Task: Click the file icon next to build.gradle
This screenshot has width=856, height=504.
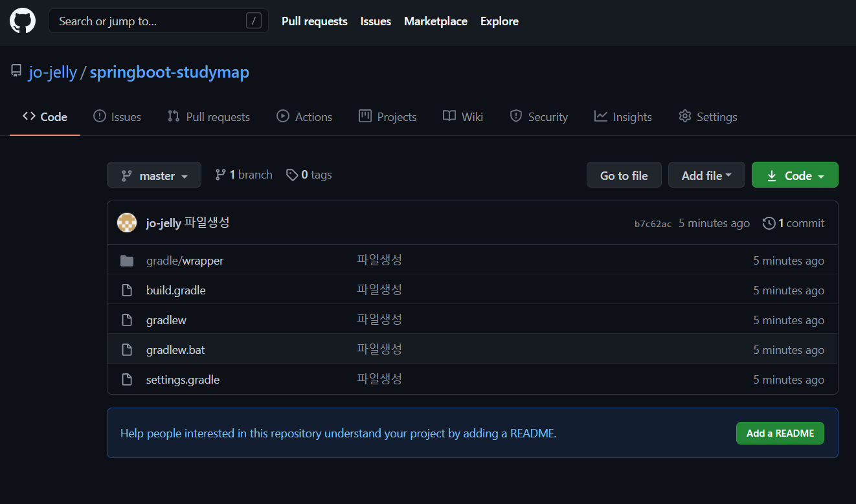Action: (x=127, y=290)
